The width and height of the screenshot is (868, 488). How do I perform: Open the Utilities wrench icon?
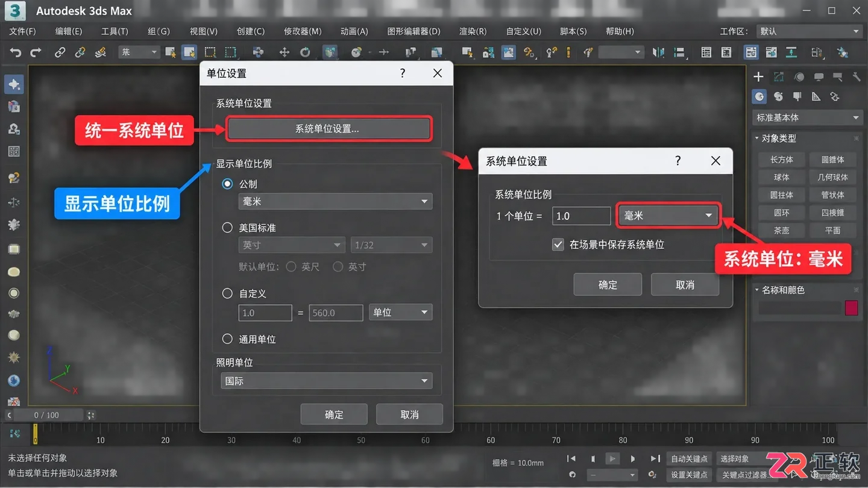pos(857,77)
